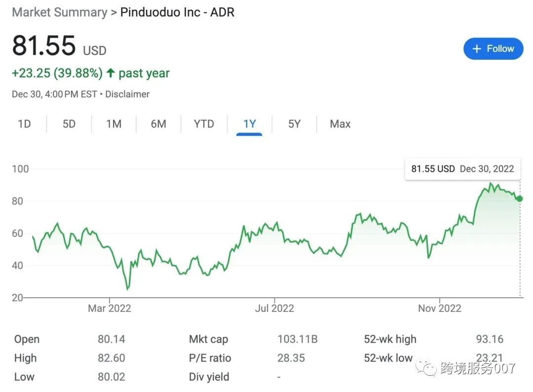Viewport: 533px width, 392px height.
Task: Click the green dot chart endpoint marker
Action: point(520,198)
